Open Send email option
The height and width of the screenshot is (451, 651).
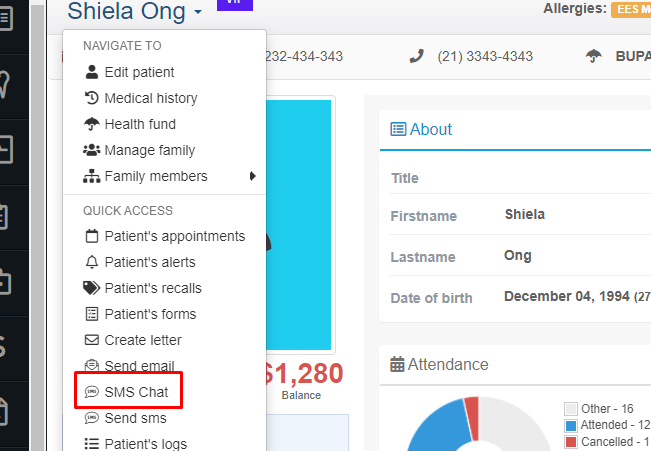tap(129, 366)
